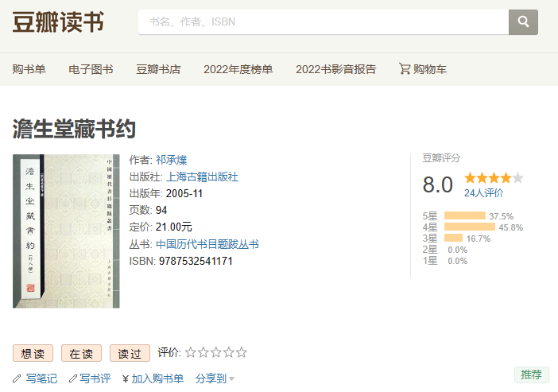Viewport: 558px width, 392px height.
Task: Click the 加入购书单 link
Action: (157, 378)
